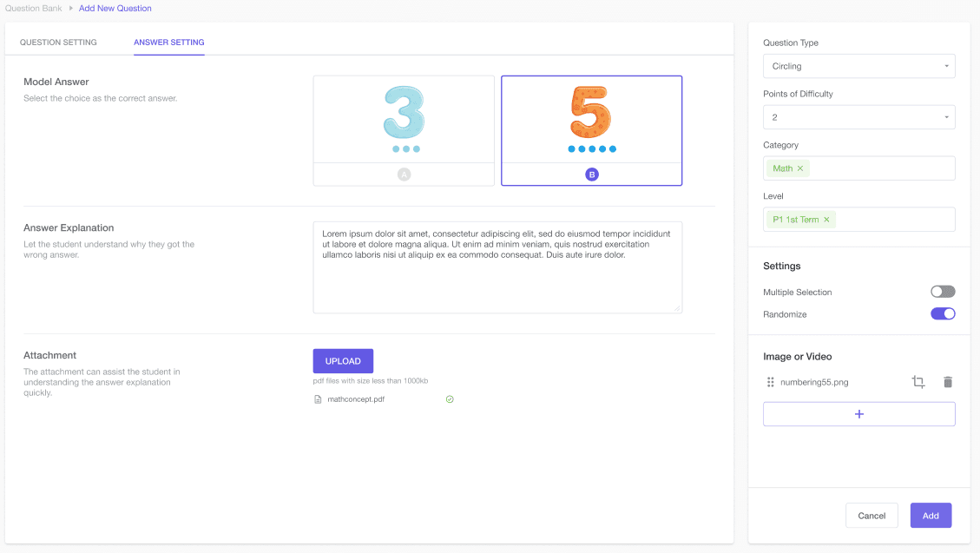Viewport: 980px width, 553px height.
Task: Click the drag handle beside numbering55.png
Action: click(771, 382)
